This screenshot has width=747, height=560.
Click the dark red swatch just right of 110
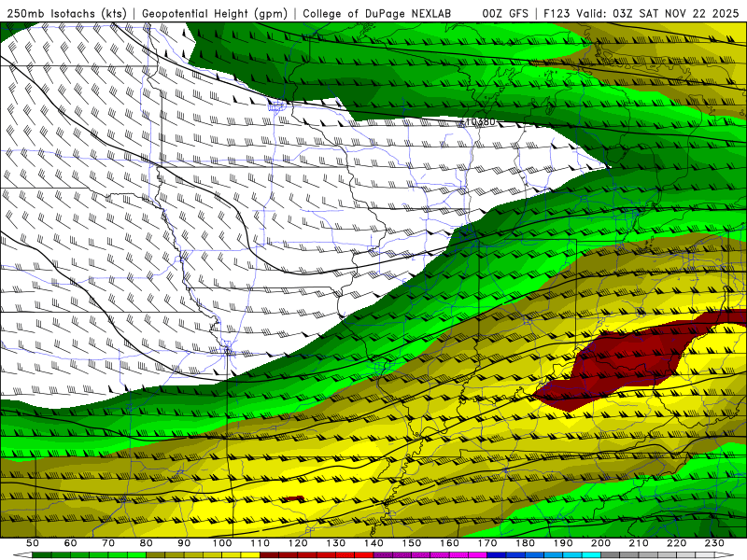click(269, 554)
